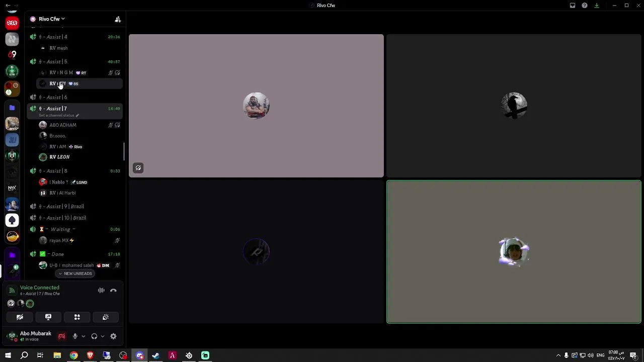This screenshot has width=644, height=362.
Task: Click Set a channel status link
Action: click(58, 116)
